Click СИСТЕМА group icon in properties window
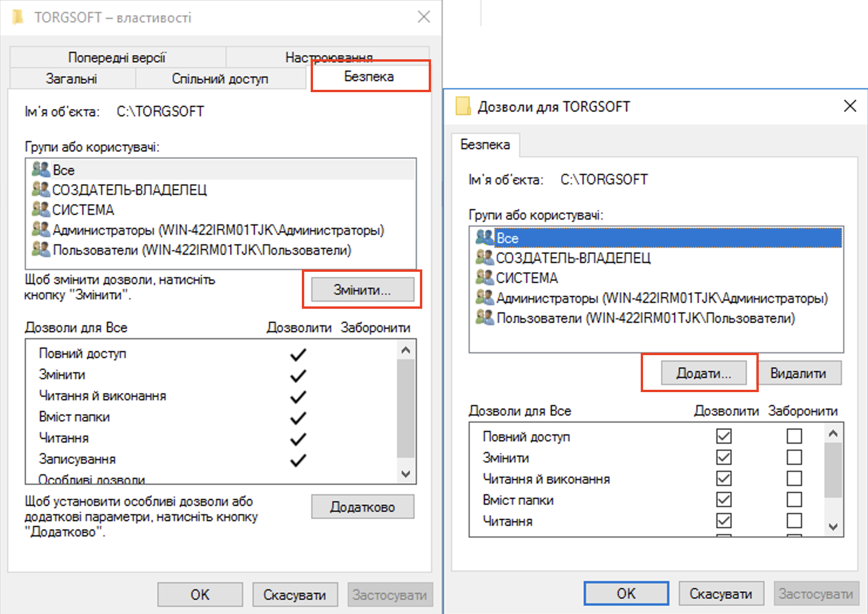Viewport: 868px width, 614px height. [41, 209]
